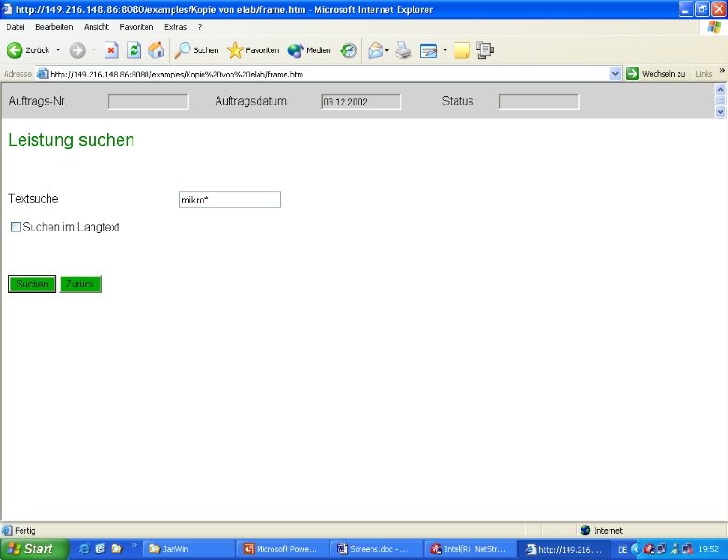This screenshot has height=560, width=728.
Task: Open Favoriten star in toolbar
Action: pos(253,50)
